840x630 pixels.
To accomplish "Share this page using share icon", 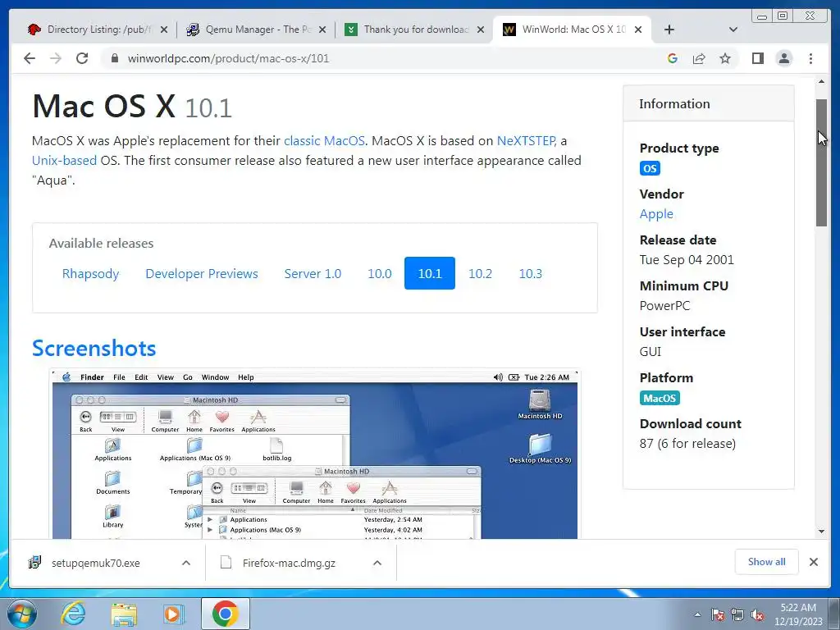I will tap(699, 58).
